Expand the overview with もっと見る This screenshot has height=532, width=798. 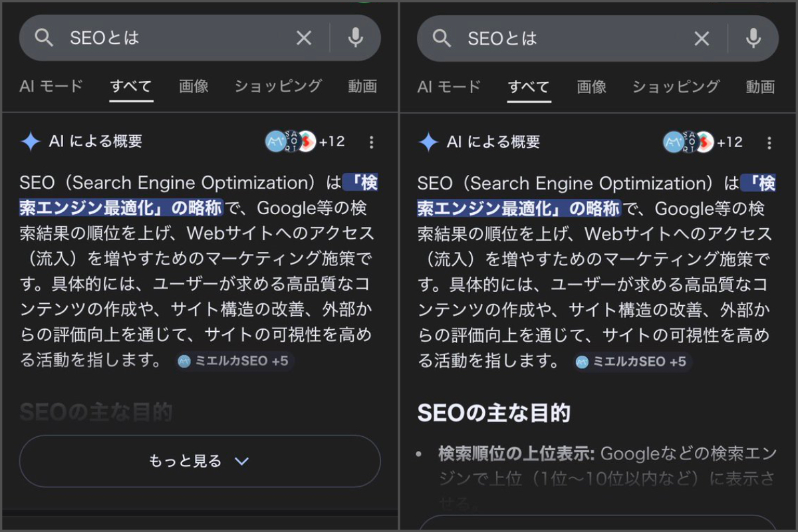click(x=186, y=462)
